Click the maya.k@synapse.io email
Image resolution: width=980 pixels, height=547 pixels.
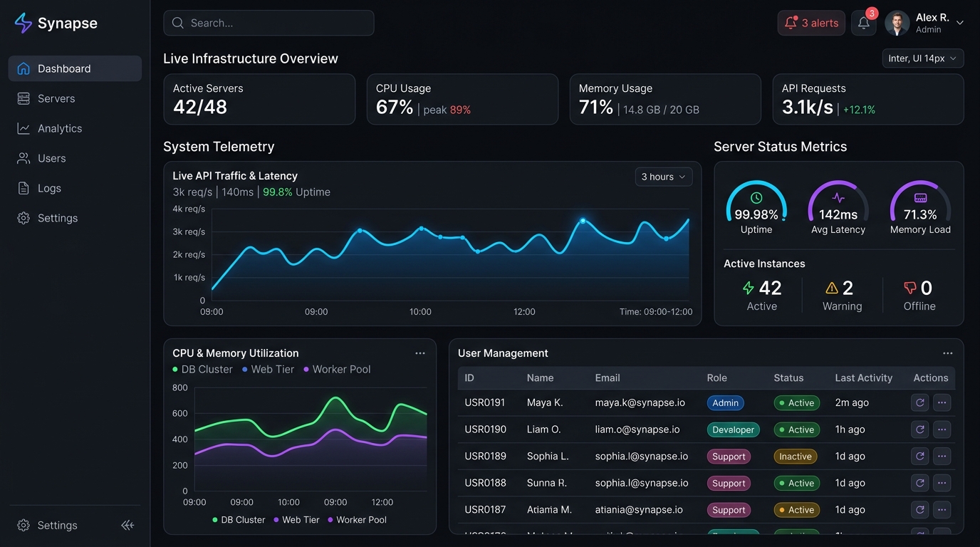640,402
